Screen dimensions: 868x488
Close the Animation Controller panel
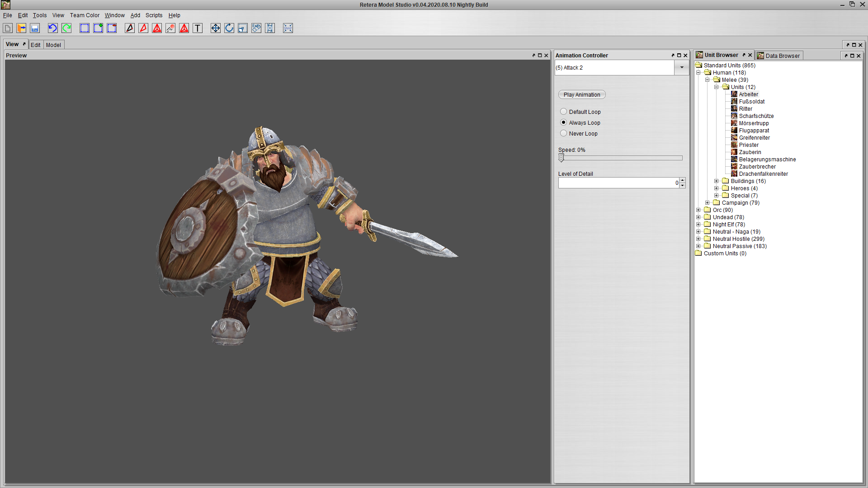point(685,56)
